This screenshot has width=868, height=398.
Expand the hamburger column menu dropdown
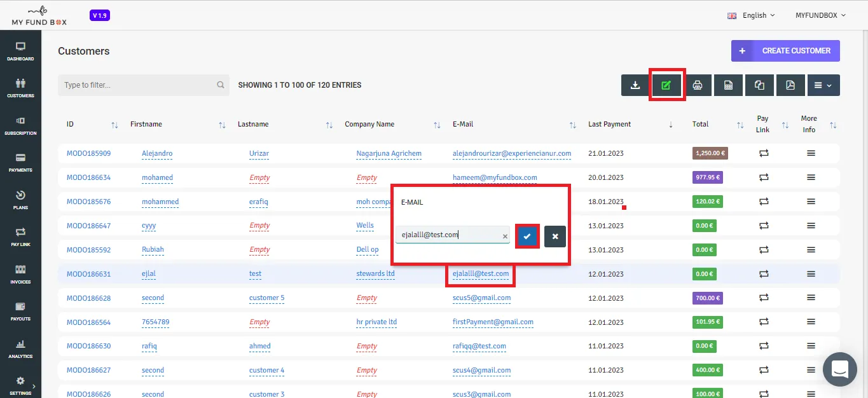point(823,85)
